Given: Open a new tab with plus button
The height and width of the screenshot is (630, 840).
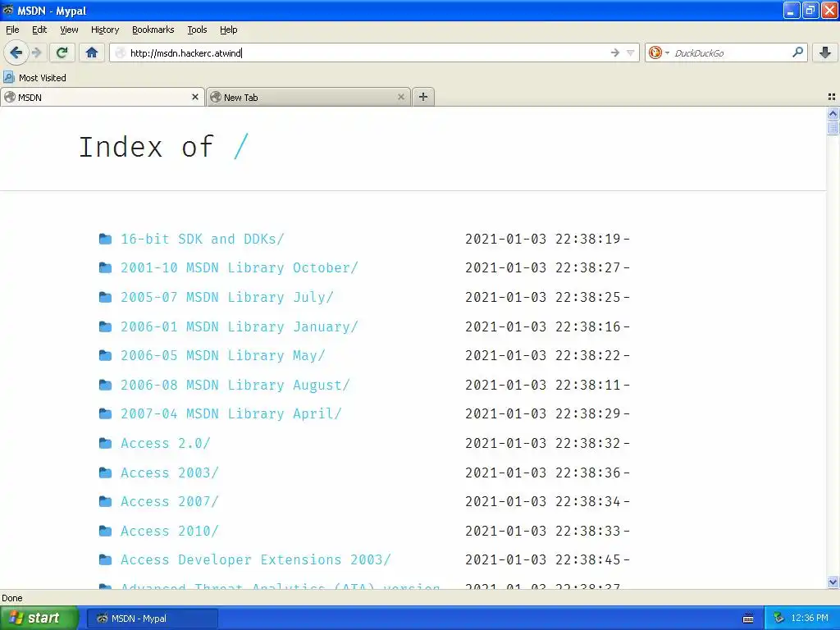Looking at the screenshot, I should pos(423,97).
